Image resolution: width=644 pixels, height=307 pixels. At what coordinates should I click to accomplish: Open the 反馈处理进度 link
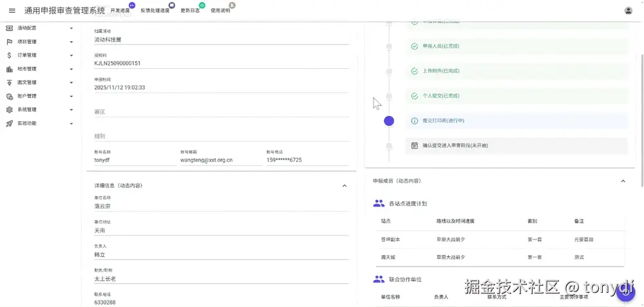coord(155,11)
